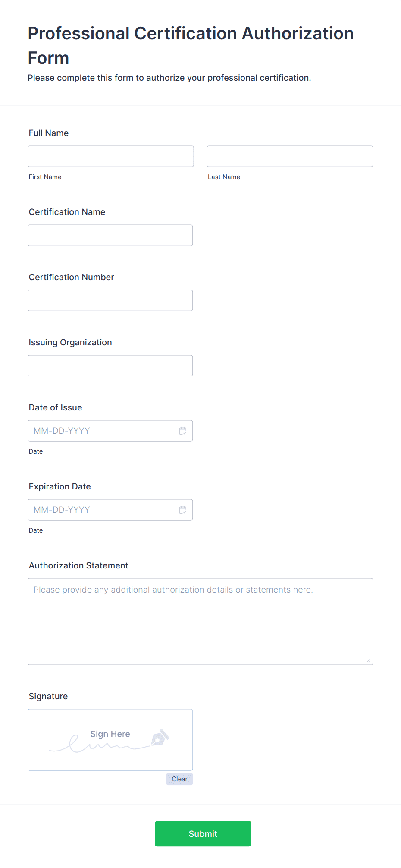Clear the signature
The width and height of the screenshot is (401, 868).
click(x=179, y=779)
